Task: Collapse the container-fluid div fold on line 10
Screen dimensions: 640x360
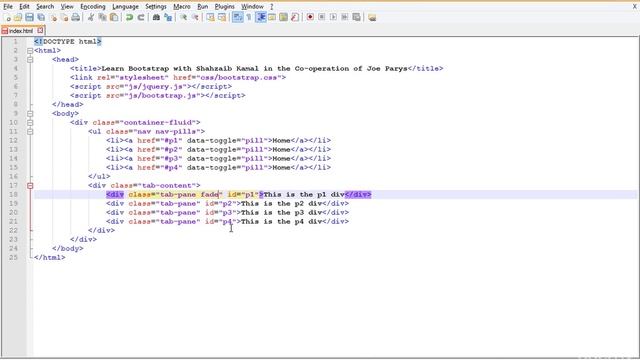Action: 30,123
